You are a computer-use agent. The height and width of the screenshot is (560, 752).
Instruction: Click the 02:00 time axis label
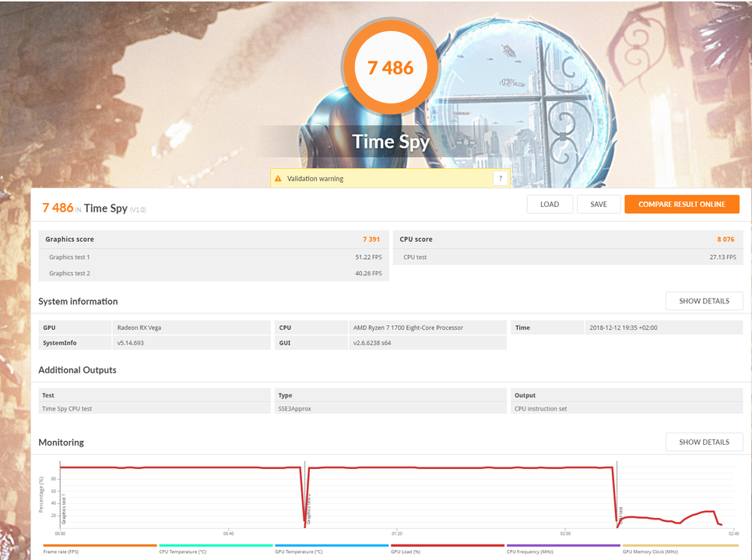(x=565, y=534)
